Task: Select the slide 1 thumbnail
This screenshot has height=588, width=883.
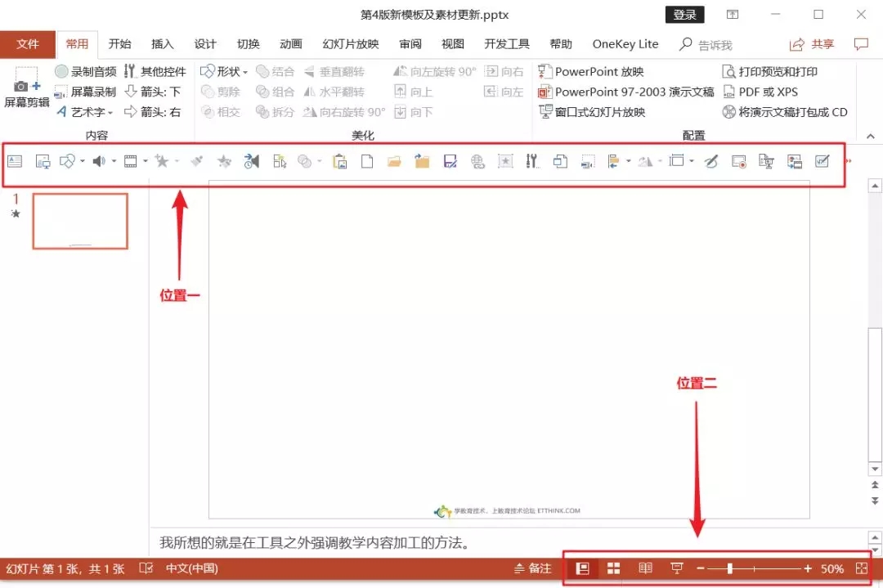Action: click(x=80, y=221)
